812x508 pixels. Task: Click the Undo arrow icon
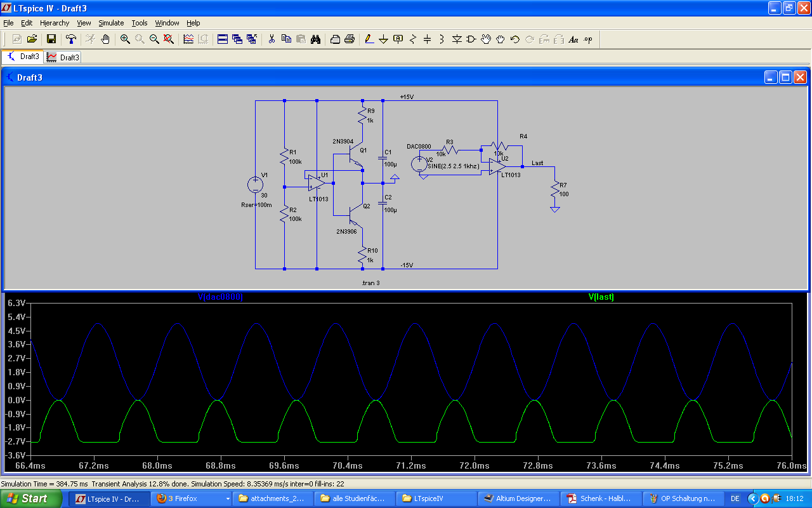[x=515, y=39]
